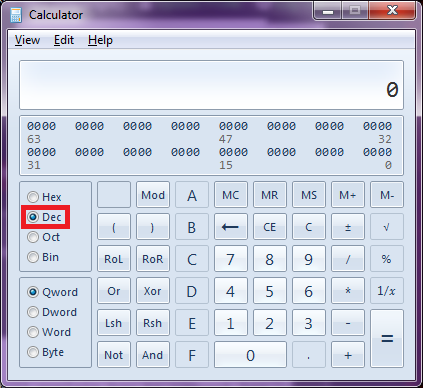Clear all with the C button right of CE
This screenshot has height=388, width=423.
point(309,227)
